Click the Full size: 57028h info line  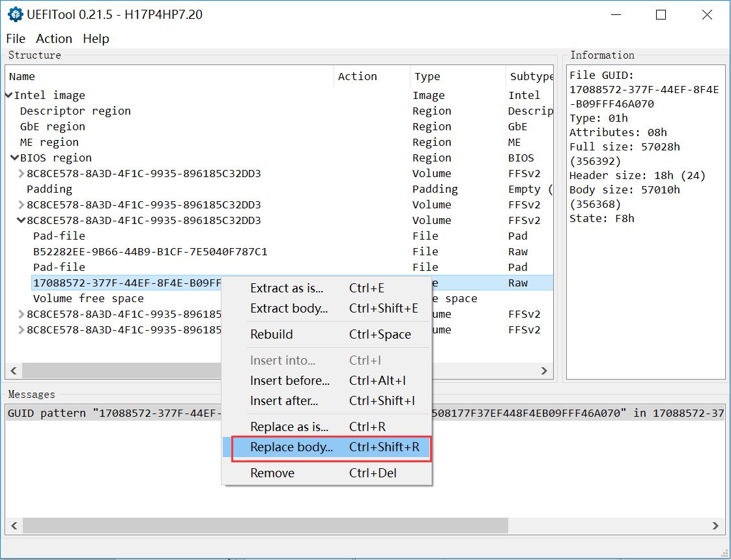point(624,154)
